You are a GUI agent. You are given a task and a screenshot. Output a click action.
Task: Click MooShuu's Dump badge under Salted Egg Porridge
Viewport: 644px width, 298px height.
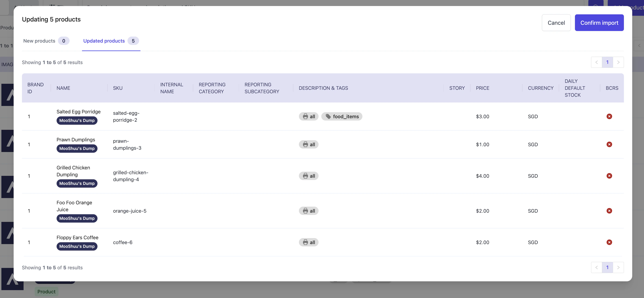(x=77, y=121)
